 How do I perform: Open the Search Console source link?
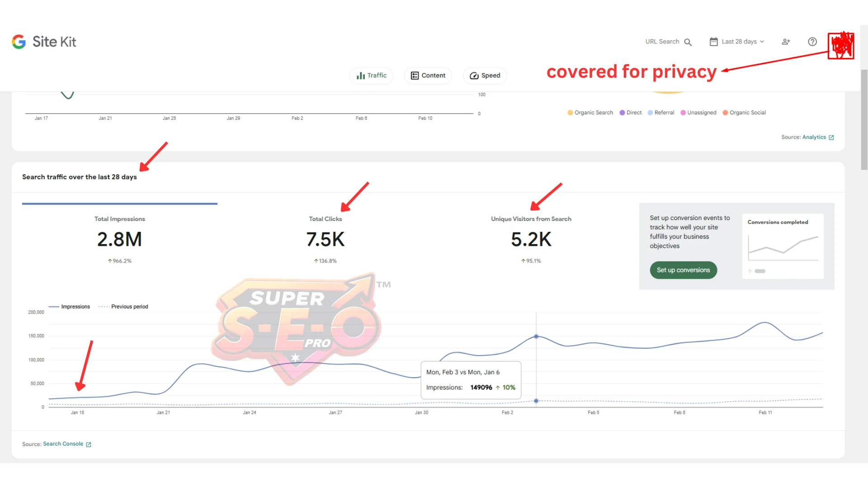pyautogui.click(x=63, y=444)
